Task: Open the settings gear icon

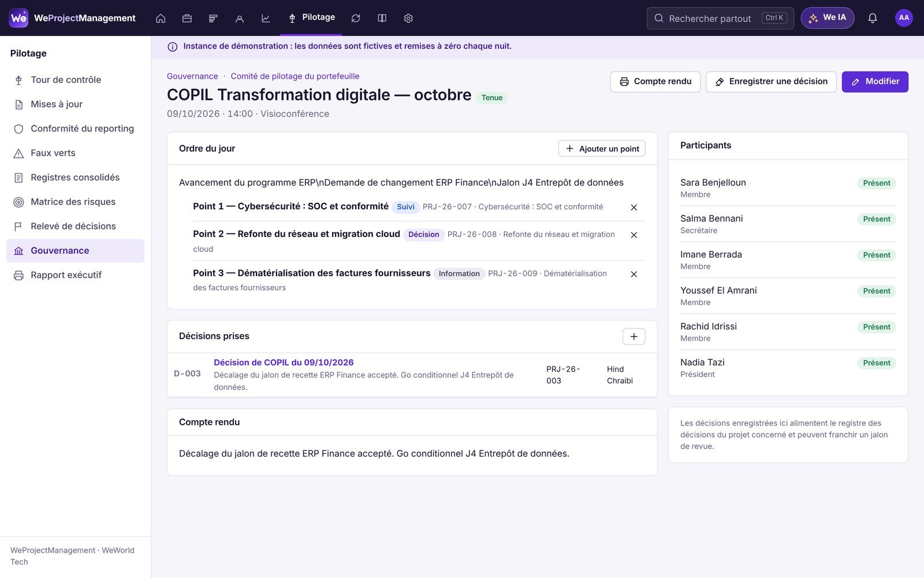Action: click(x=408, y=18)
